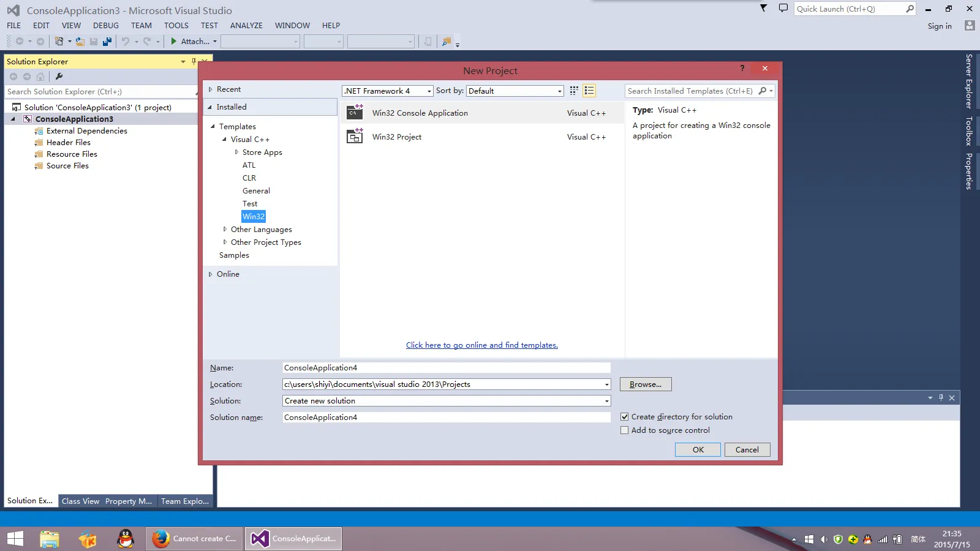Switch templates to small icons view
This screenshot has width=980, height=551.
point(574,91)
